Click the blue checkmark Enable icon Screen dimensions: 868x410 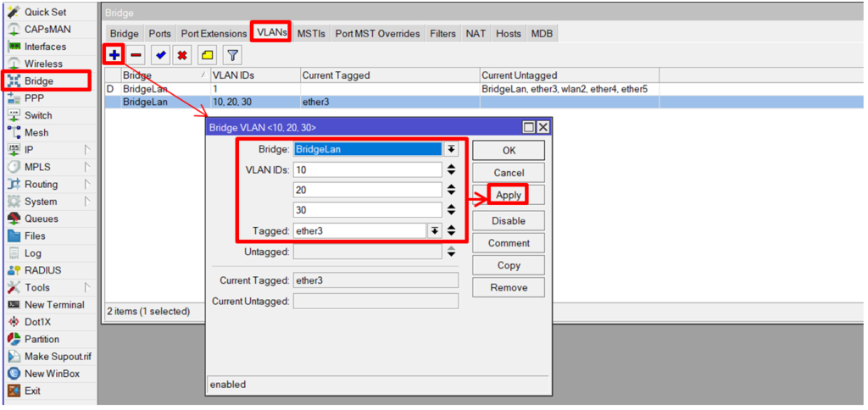point(160,55)
